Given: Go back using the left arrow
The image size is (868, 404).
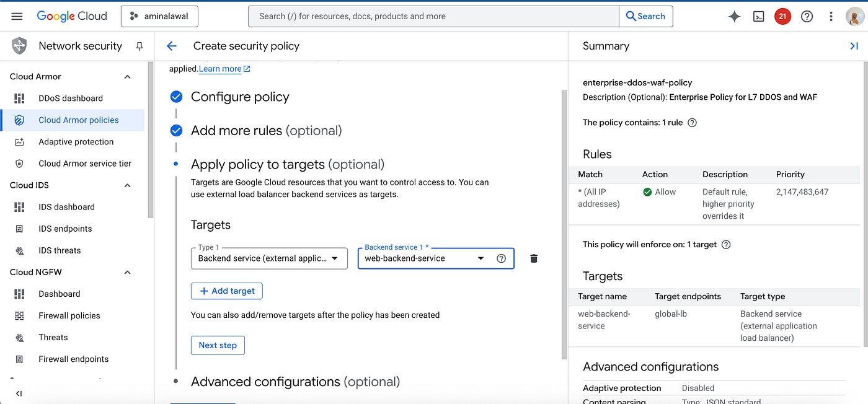Looking at the screenshot, I should [172, 46].
